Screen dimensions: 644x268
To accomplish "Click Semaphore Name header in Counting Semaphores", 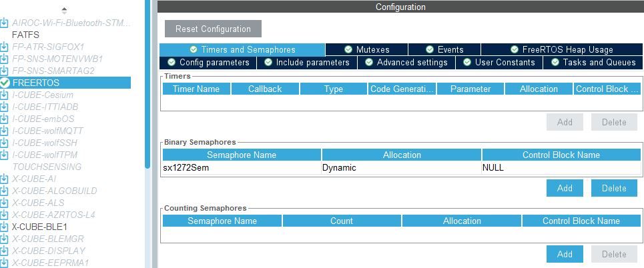I will coord(222,221).
